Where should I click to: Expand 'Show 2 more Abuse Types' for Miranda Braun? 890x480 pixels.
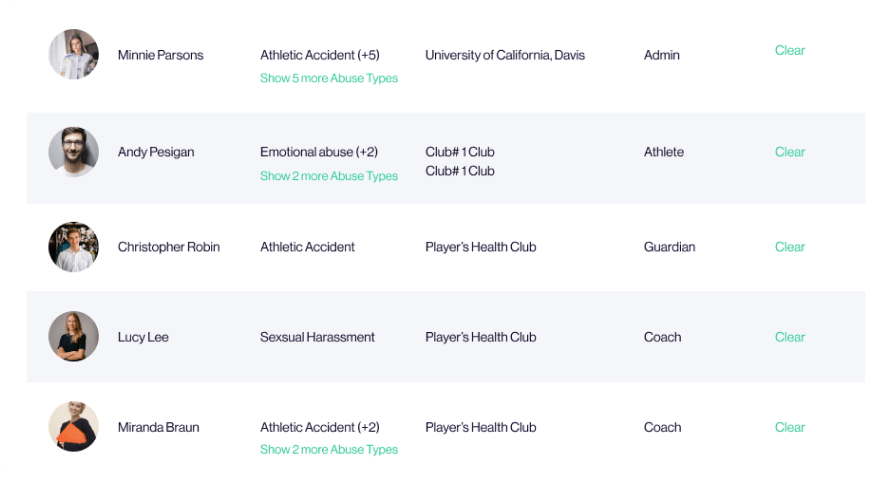(x=329, y=449)
